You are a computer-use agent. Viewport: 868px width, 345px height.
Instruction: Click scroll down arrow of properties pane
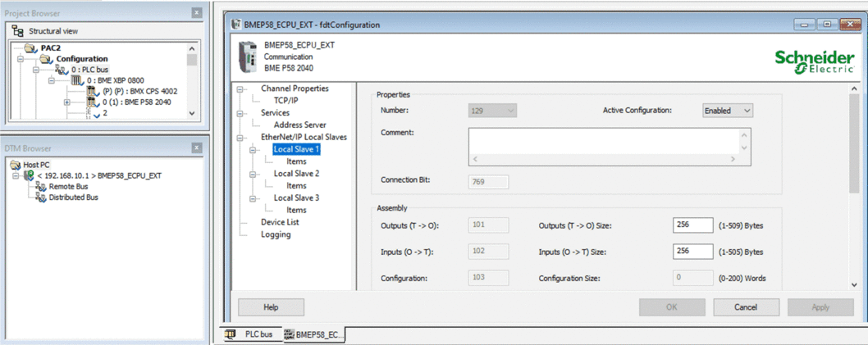[x=853, y=284]
